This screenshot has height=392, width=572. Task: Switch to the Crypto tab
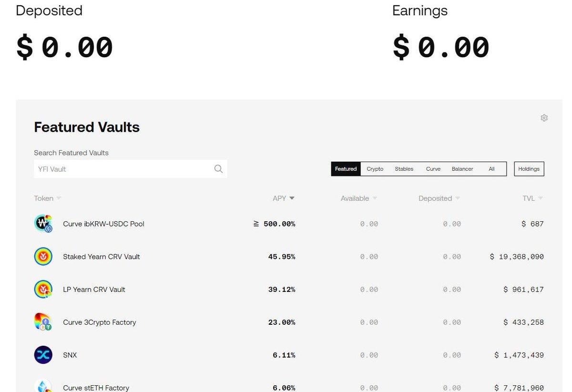pyautogui.click(x=375, y=169)
